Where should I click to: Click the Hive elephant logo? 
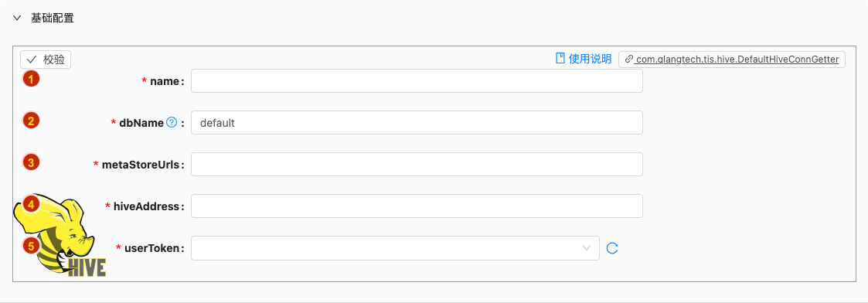point(60,236)
